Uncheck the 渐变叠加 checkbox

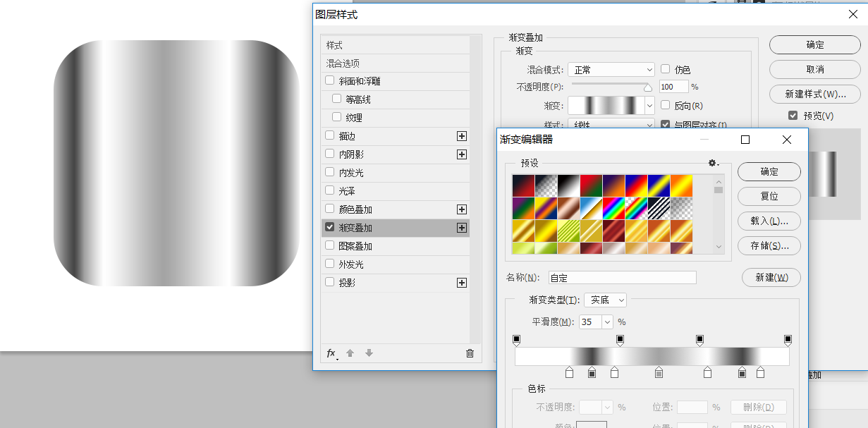[x=329, y=228]
